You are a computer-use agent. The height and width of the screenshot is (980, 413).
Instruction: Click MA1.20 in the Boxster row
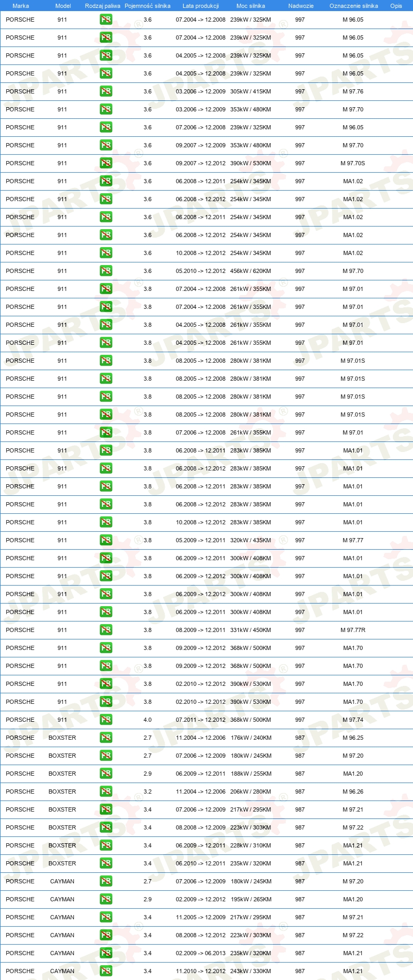(353, 774)
